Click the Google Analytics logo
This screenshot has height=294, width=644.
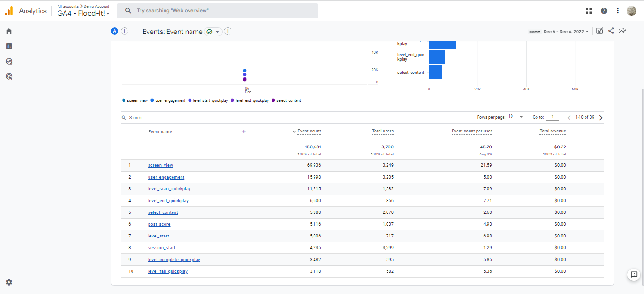(9, 11)
